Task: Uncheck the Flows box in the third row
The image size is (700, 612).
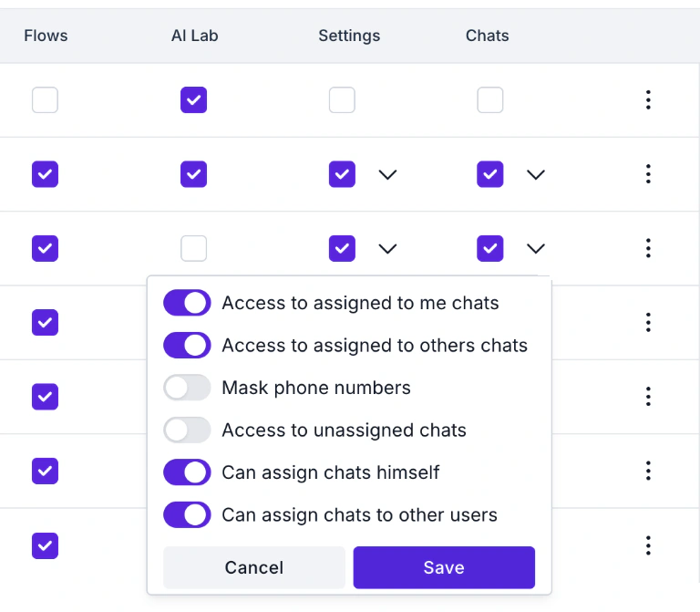Action: click(45, 248)
